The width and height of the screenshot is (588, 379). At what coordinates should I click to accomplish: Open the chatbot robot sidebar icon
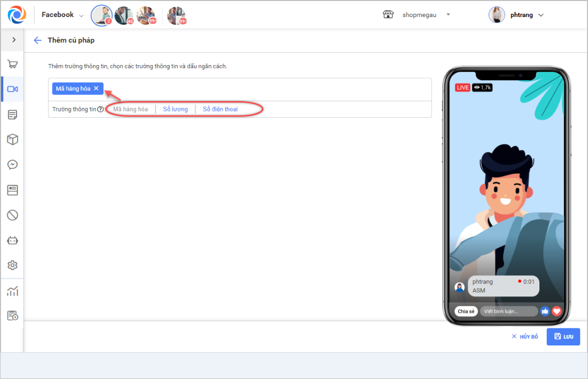(12, 240)
